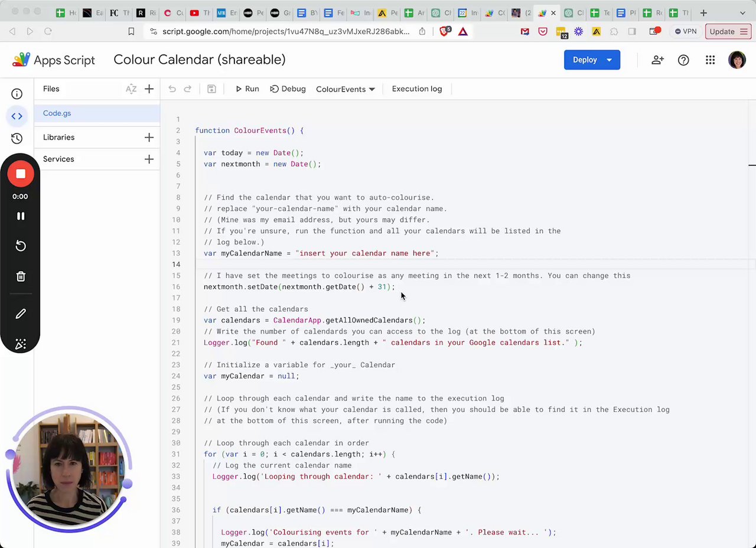This screenshot has width=756, height=548.
Task: Select the Editor code icon in sidebar
Action: [17, 116]
